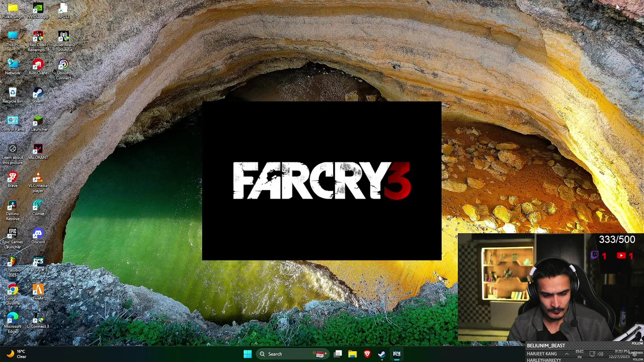
Task: Launch the Comet desktop shortcut
Action: (x=38, y=208)
